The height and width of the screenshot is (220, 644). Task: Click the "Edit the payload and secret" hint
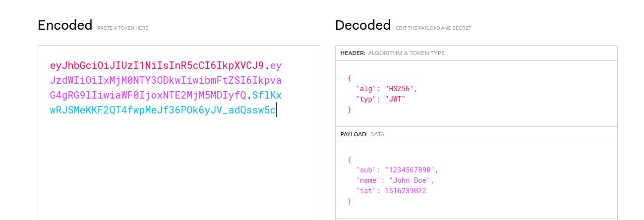[x=433, y=28]
